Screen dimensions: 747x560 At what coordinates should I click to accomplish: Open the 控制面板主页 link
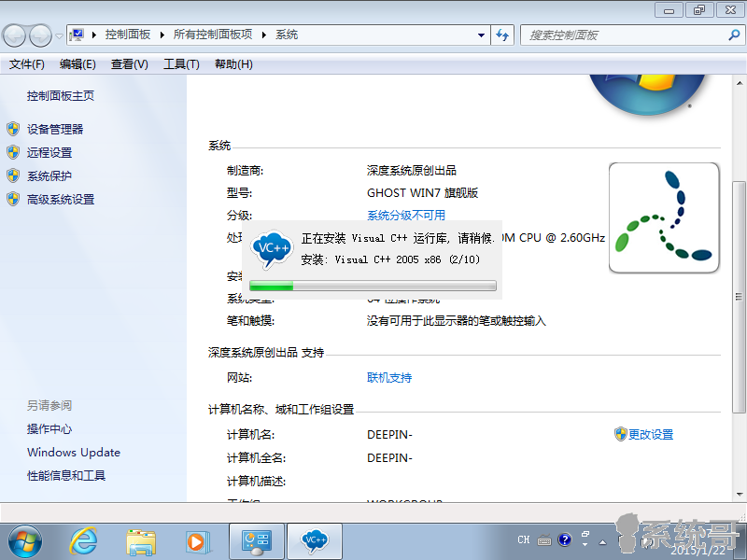[61, 96]
